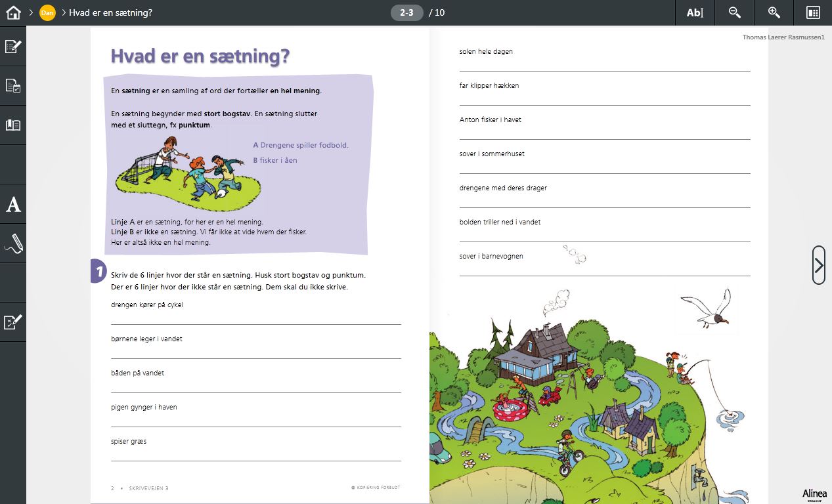The width and height of the screenshot is (832, 504).
Task: Click the text 'far klipper hækken'
Action: pos(489,85)
